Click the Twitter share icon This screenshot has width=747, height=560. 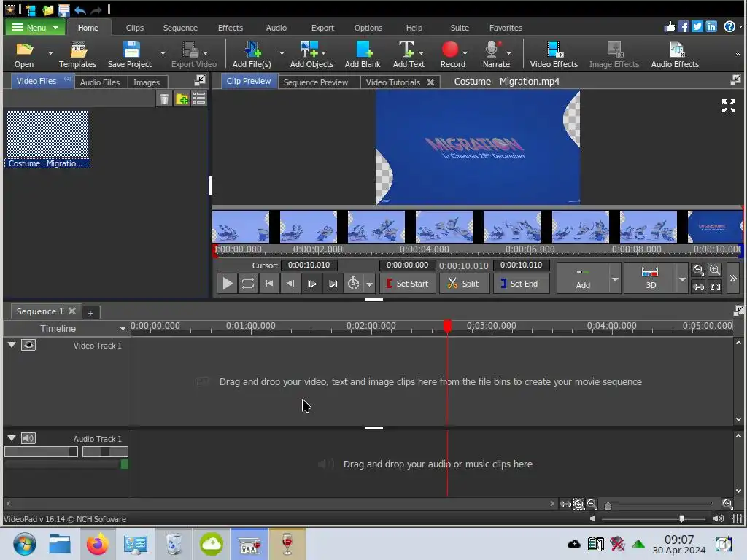(x=697, y=27)
